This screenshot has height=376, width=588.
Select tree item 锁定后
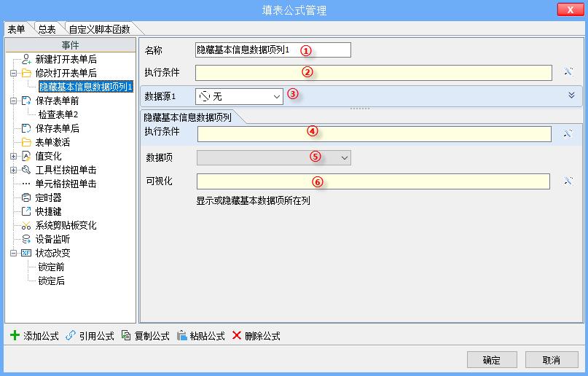coord(52,281)
